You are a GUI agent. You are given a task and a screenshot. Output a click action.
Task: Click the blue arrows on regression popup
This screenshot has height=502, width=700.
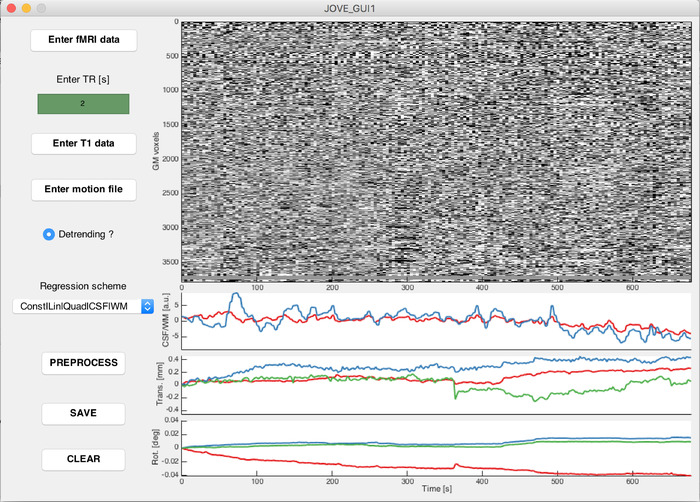click(x=147, y=306)
